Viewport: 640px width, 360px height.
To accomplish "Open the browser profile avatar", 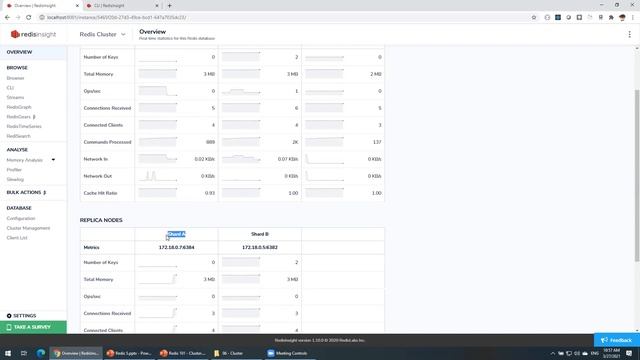I will pyautogui.click(x=622, y=18).
